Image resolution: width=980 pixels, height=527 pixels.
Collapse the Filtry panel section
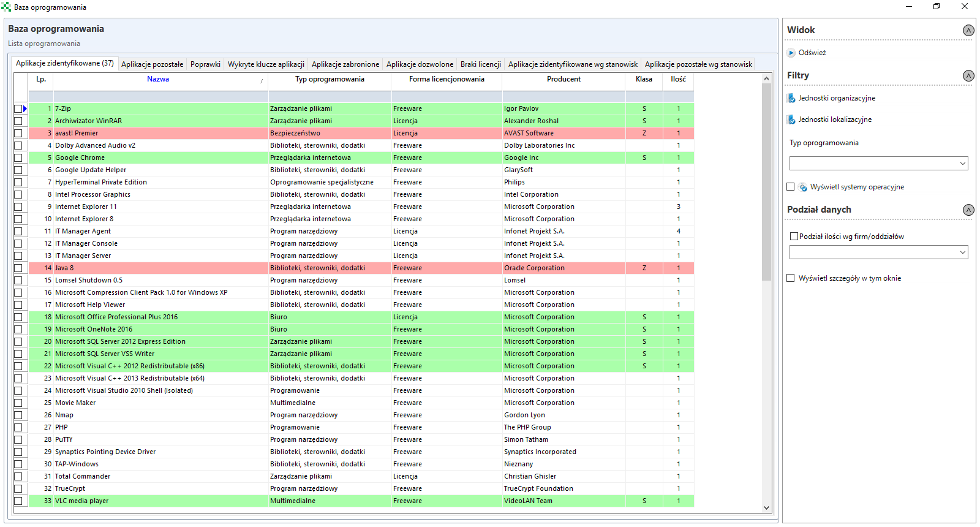pyautogui.click(x=968, y=75)
